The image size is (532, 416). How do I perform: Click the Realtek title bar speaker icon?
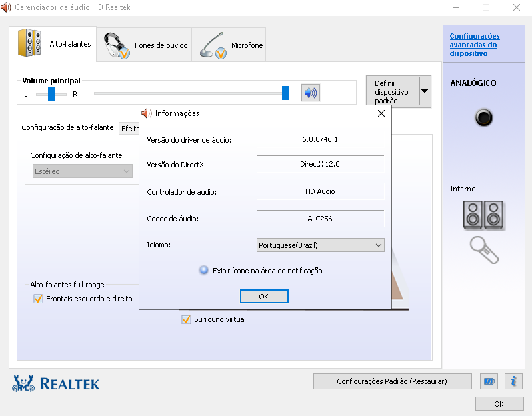pos(6,7)
